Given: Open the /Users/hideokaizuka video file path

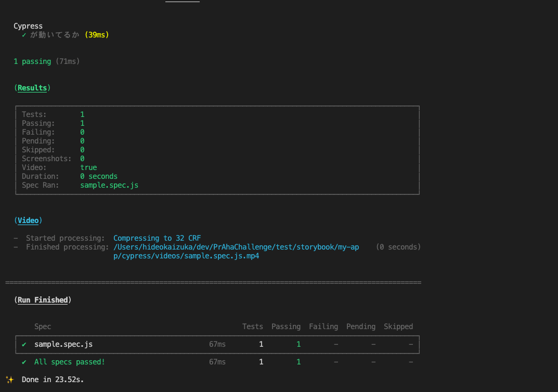Looking at the screenshot, I should tap(236, 252).
